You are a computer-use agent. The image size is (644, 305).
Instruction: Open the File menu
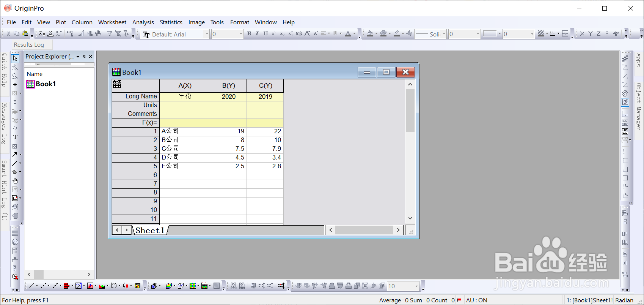click(11, 22)
